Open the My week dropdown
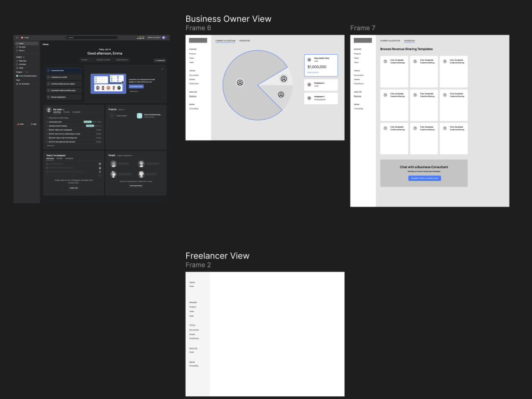 click(85, 60)
